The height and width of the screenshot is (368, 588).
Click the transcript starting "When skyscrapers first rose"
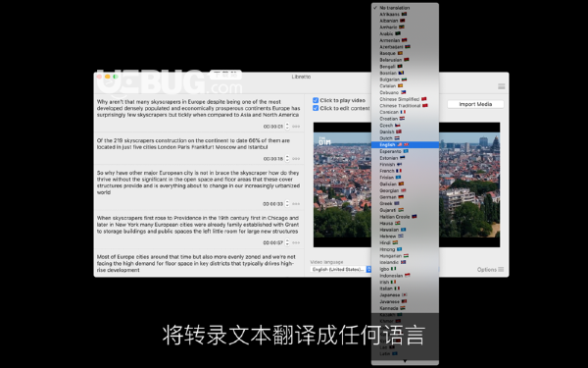coord(198,225)
